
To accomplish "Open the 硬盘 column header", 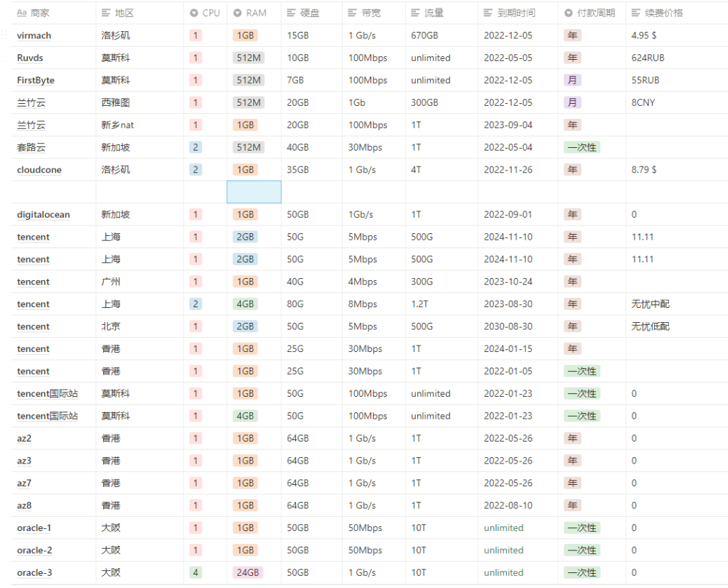I will click(311, 13).
